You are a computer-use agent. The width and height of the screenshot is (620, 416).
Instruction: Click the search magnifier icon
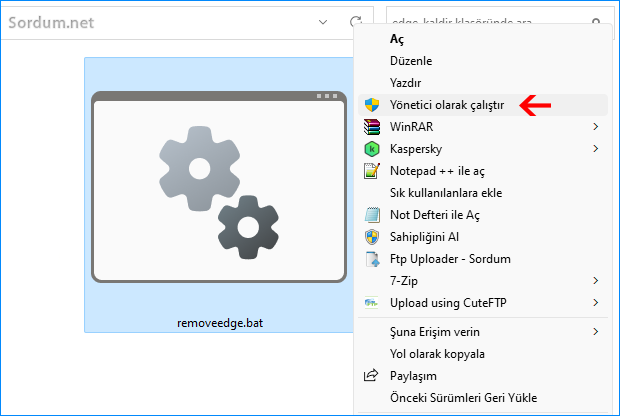click(596, 22)
